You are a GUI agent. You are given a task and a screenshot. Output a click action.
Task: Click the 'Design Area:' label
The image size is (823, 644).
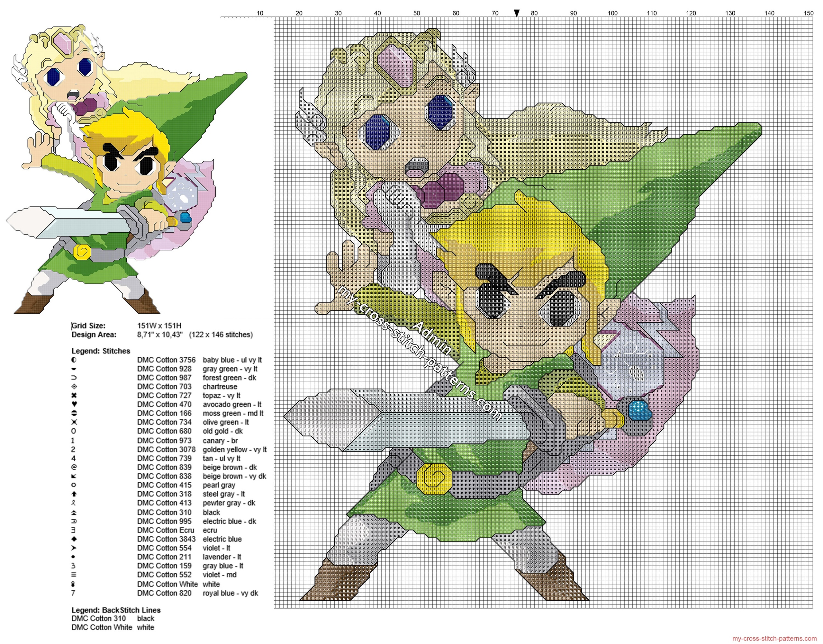[94, 335]
